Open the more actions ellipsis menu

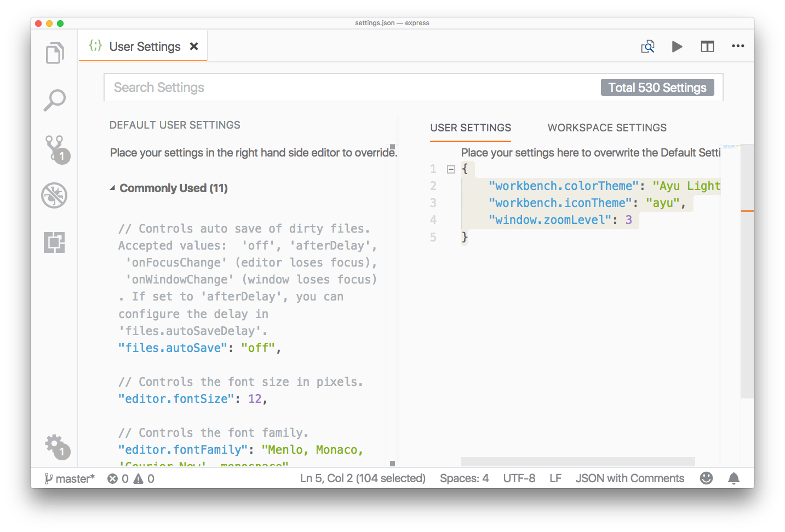click(738, 47)
